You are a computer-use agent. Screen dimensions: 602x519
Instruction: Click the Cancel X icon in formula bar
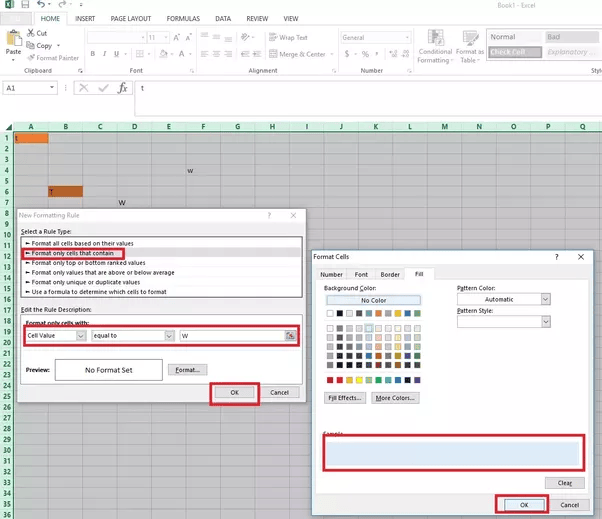[x=83, y=88]
